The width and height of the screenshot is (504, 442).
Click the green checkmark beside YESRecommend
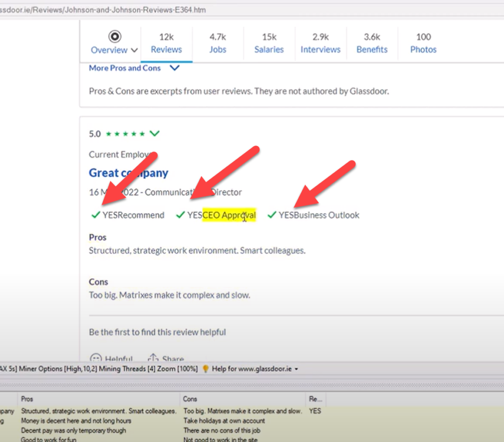click(95, 215)
